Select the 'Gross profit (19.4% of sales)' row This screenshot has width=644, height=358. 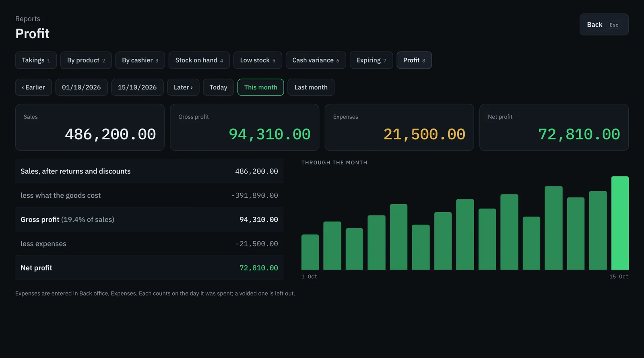149,219
